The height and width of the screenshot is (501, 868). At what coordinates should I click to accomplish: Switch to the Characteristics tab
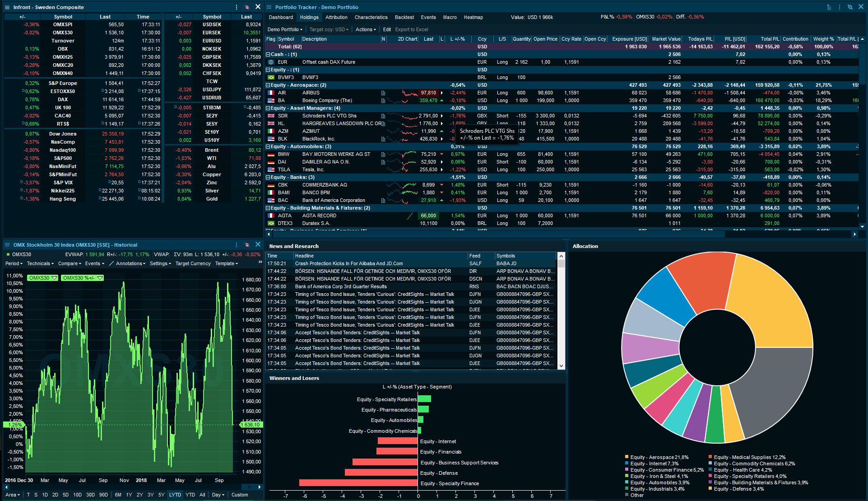[371, 17]
